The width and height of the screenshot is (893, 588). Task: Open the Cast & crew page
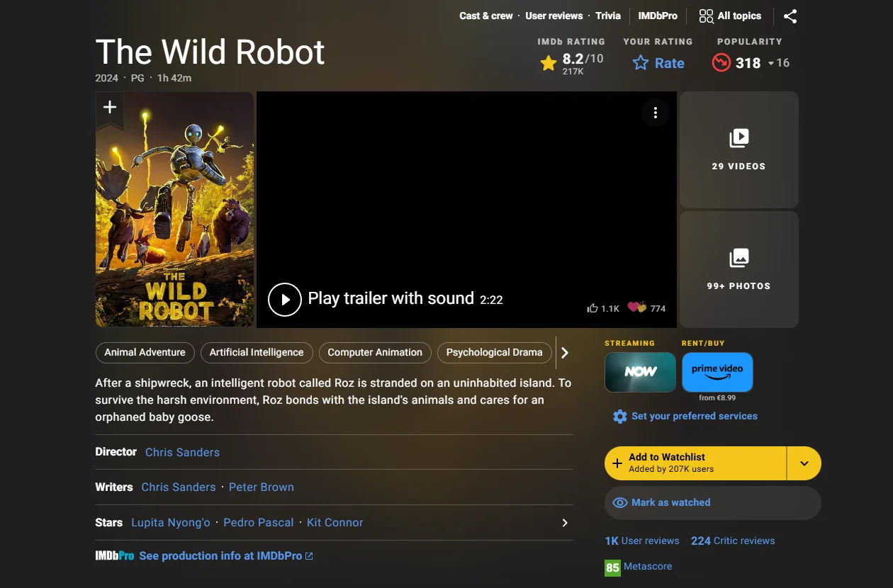pyautogui.click(x=486, y=16)
